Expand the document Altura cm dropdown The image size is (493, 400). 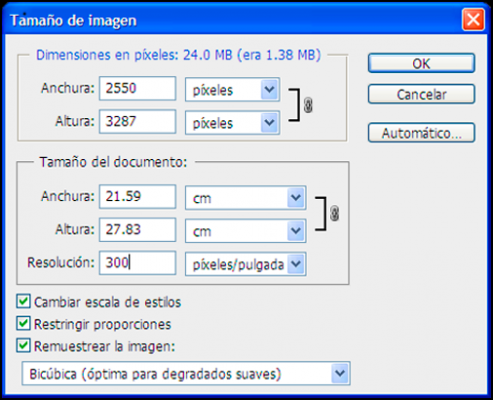tap(246, 231)
